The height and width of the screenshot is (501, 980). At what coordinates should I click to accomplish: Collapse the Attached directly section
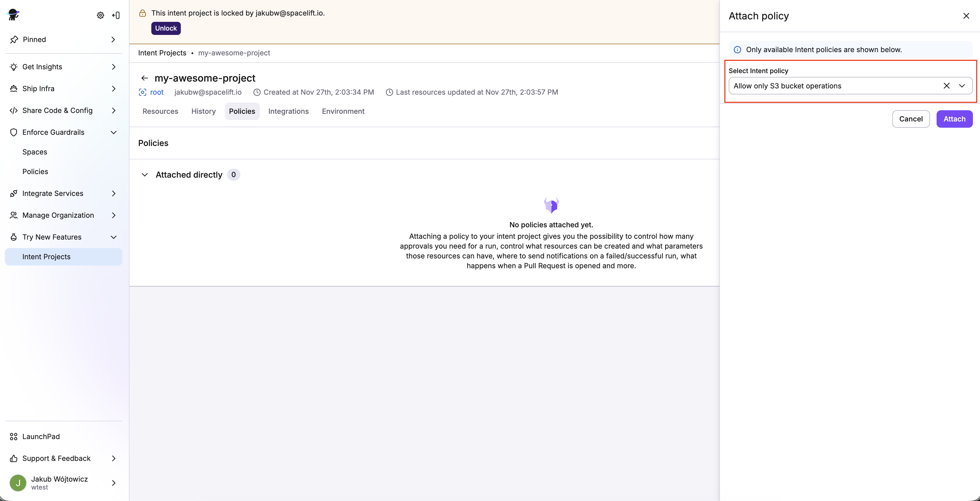pyautogui.click(x=144, y=175)
